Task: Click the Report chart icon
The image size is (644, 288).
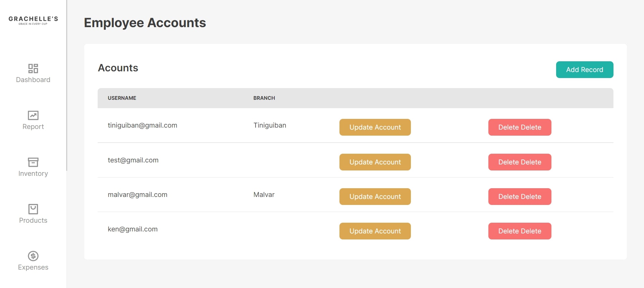Action: pyautogui.click(x=33, y=115)
